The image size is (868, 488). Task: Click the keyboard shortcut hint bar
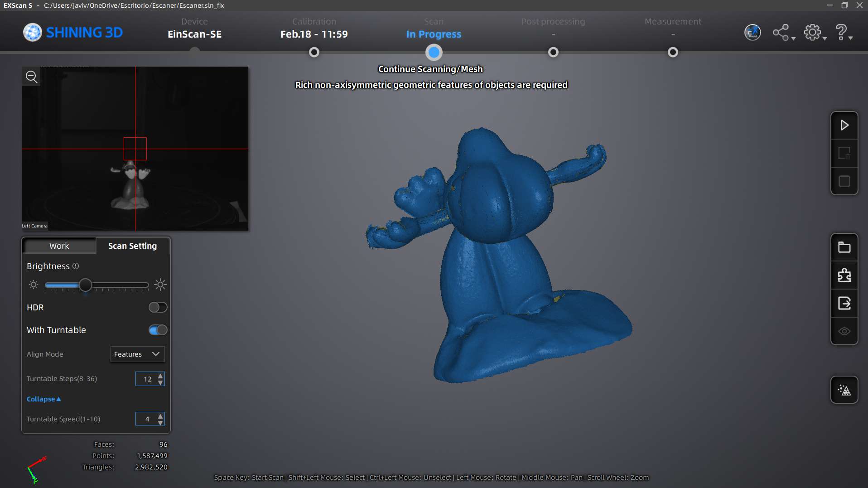point(431,478)
